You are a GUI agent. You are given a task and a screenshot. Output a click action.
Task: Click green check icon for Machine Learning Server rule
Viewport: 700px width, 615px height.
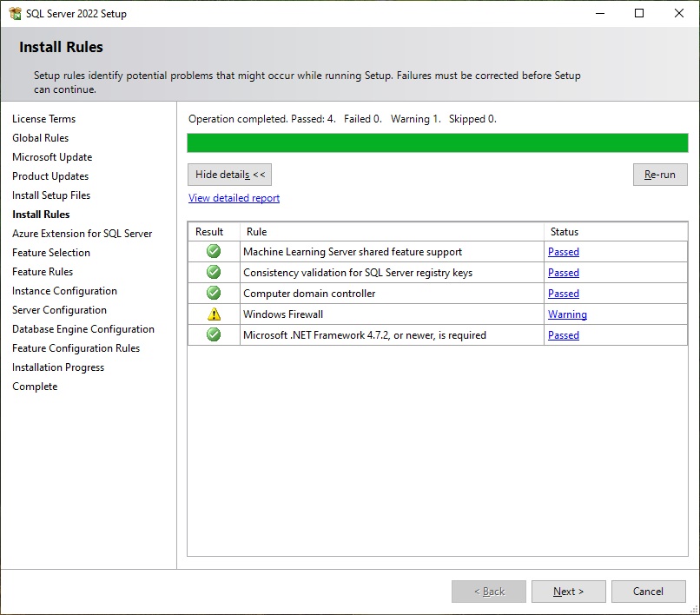pos(214,252)
